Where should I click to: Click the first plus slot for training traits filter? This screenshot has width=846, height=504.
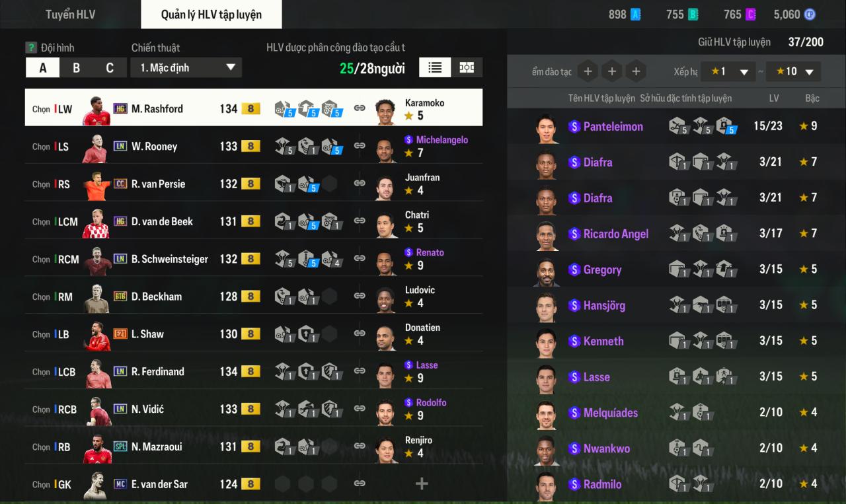(x=588, y=71)
